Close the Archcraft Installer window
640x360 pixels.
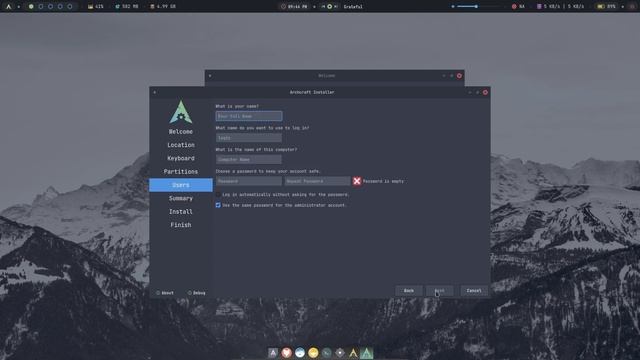click(x=485, y=92)
